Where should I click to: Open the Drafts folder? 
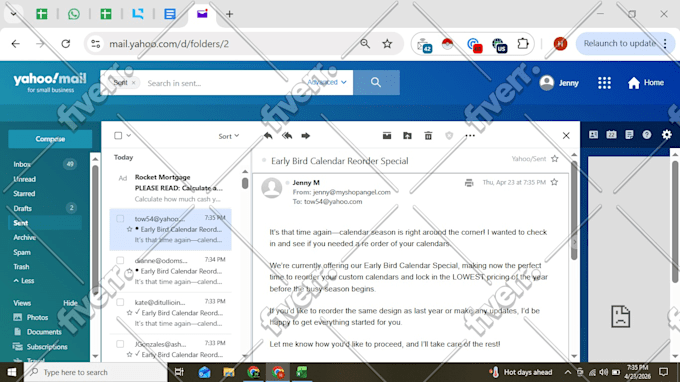(x=23, y=209)
